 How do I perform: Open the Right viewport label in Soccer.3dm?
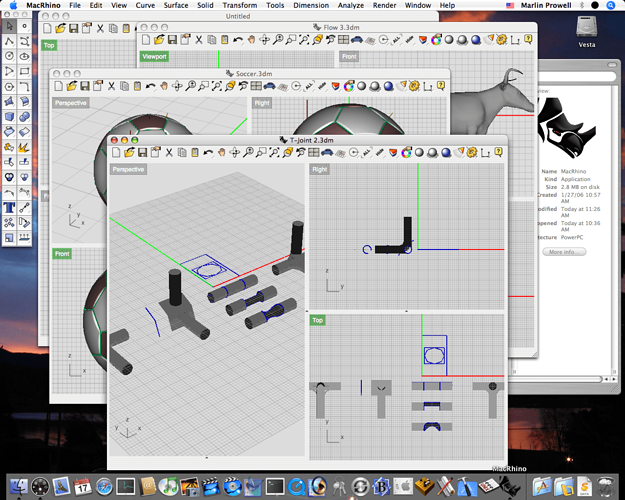click(262, 103)
